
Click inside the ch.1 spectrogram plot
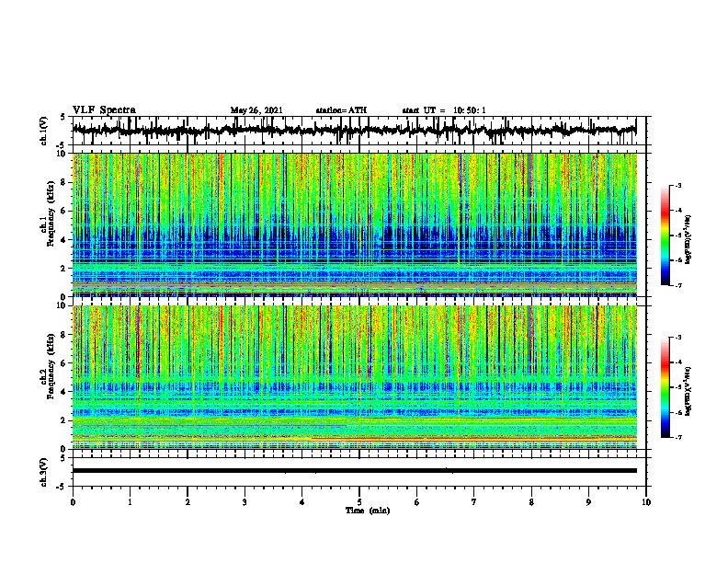coord(354,224)
